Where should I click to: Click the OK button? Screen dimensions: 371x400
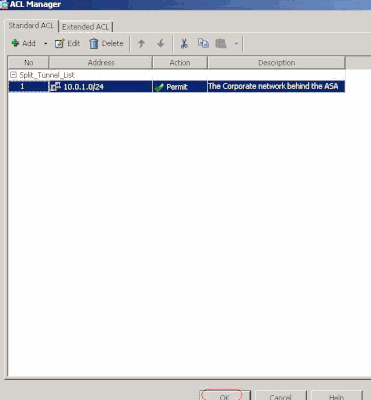coord(224,396)
